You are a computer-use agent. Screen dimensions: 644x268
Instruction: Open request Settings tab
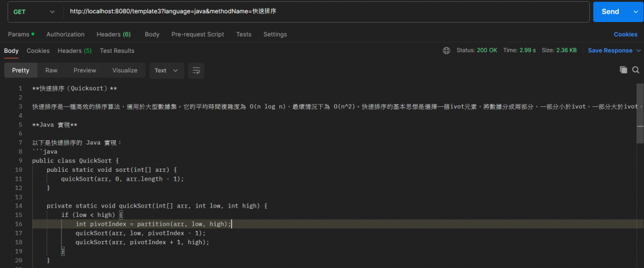[275, 35]
